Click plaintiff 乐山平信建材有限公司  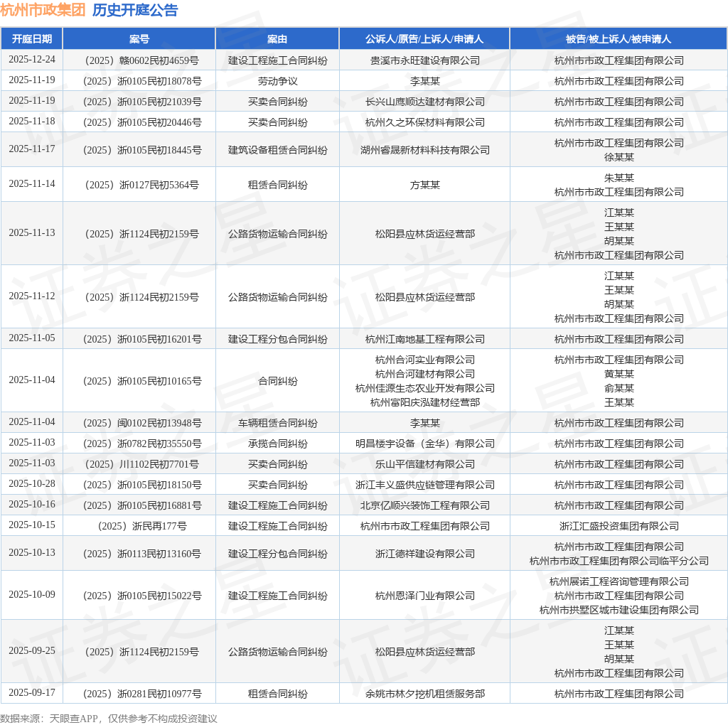(x=425, y=464)
